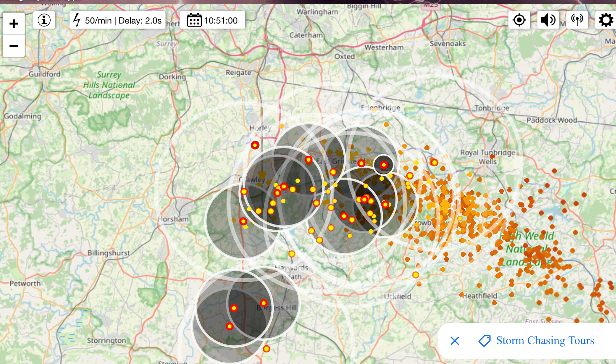
Task: Center map on my location
Action: 519,20
